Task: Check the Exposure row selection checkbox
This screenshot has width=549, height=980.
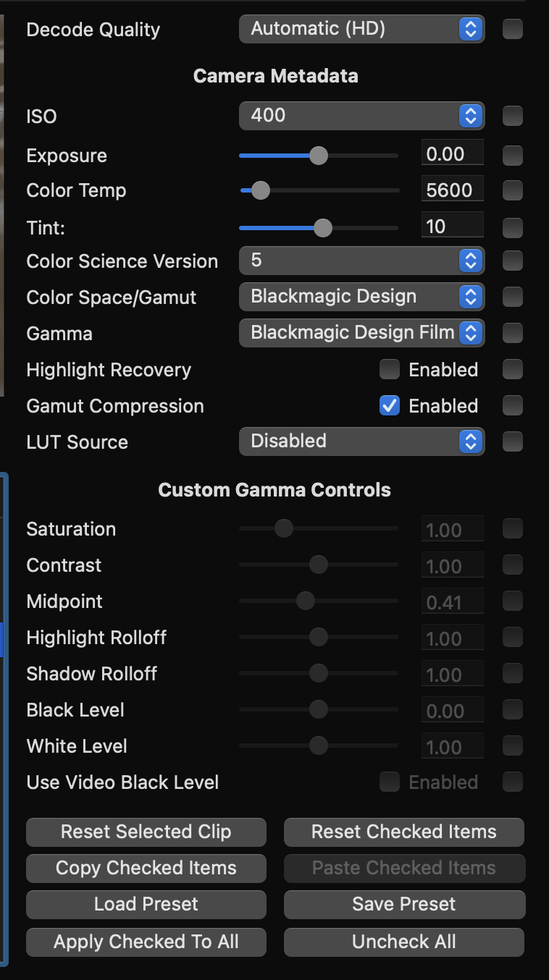Action: point(513,155)
